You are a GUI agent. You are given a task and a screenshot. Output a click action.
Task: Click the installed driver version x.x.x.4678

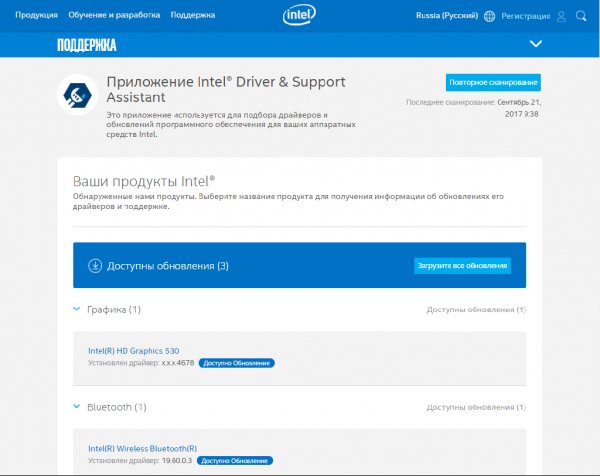[178, 363]
